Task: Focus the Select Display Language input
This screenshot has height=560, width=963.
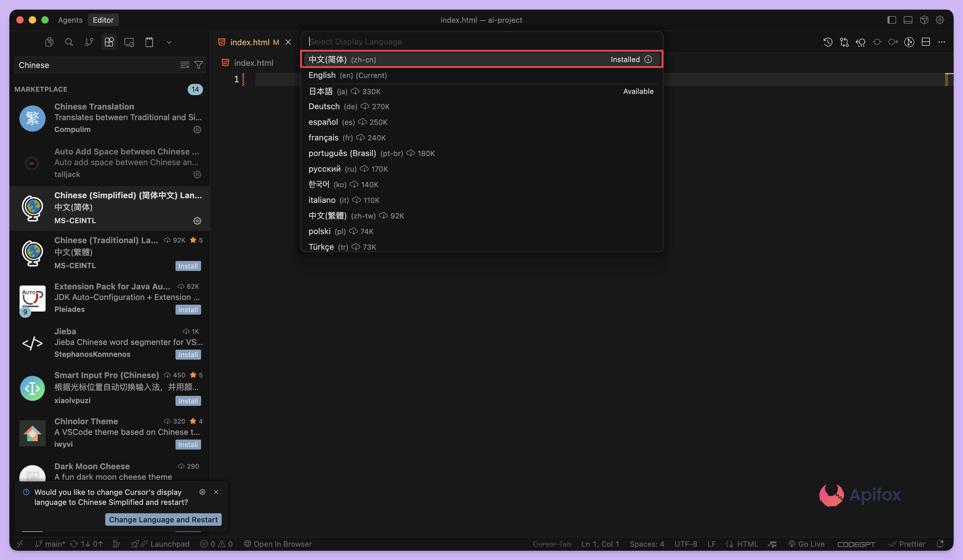Action: pyautogui.click(x=481, y=41)
